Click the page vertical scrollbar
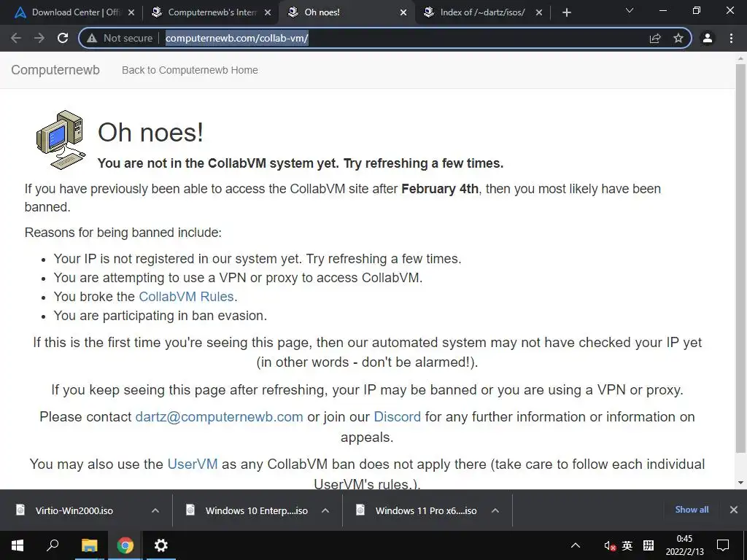 pyautogui.click(x=740, y=257)
